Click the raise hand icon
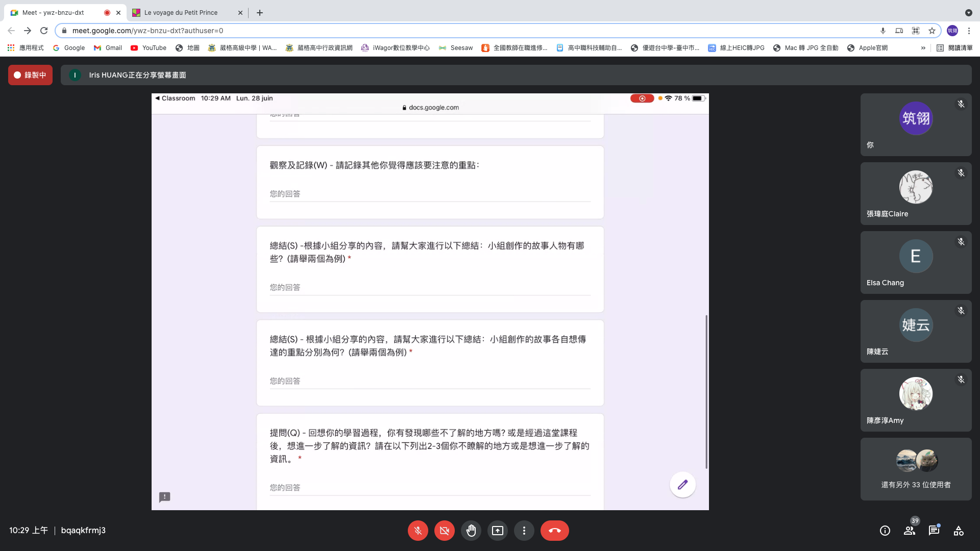 [471, 531]
